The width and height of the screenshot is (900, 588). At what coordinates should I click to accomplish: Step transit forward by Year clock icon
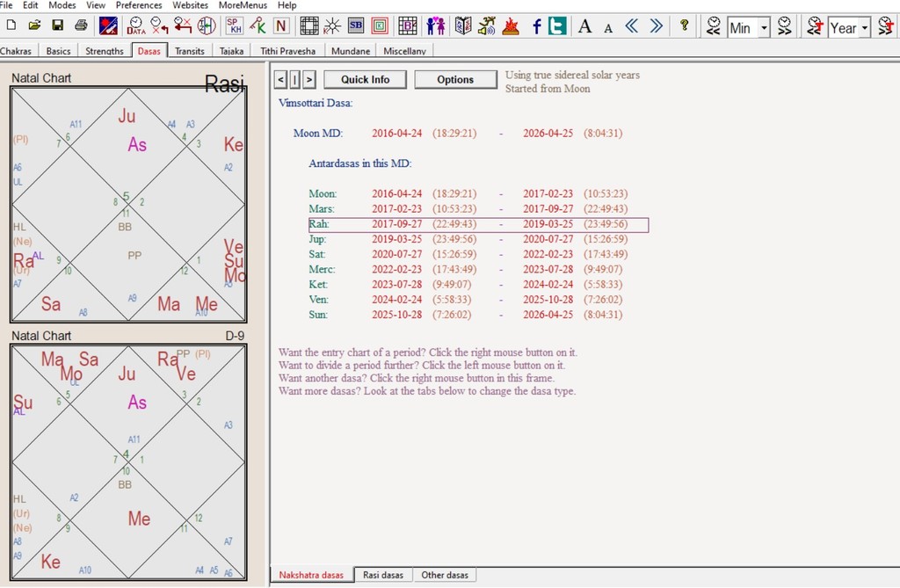[x=886, y=25]
